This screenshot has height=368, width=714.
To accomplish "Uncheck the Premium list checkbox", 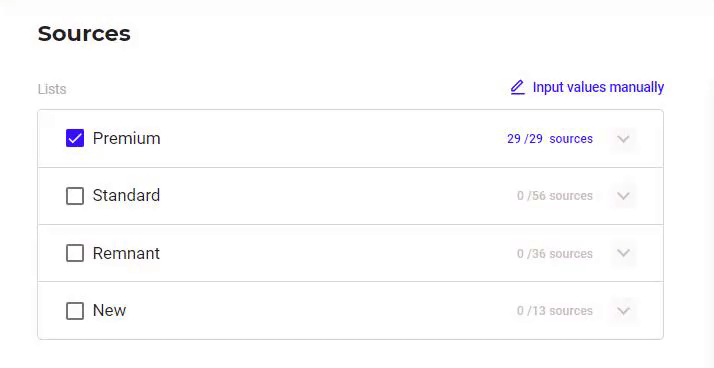I will click(75, 138).
